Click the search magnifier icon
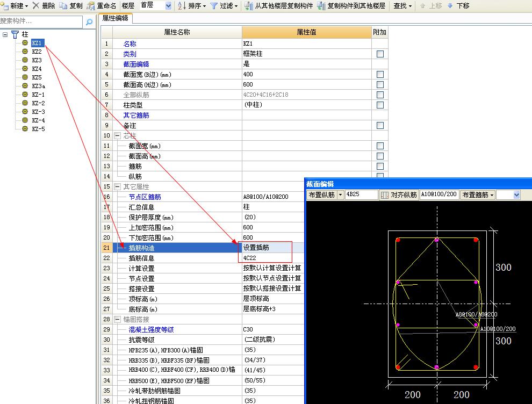Image resolution: width=532 pixels, height=404 pixels. [89, 22]
